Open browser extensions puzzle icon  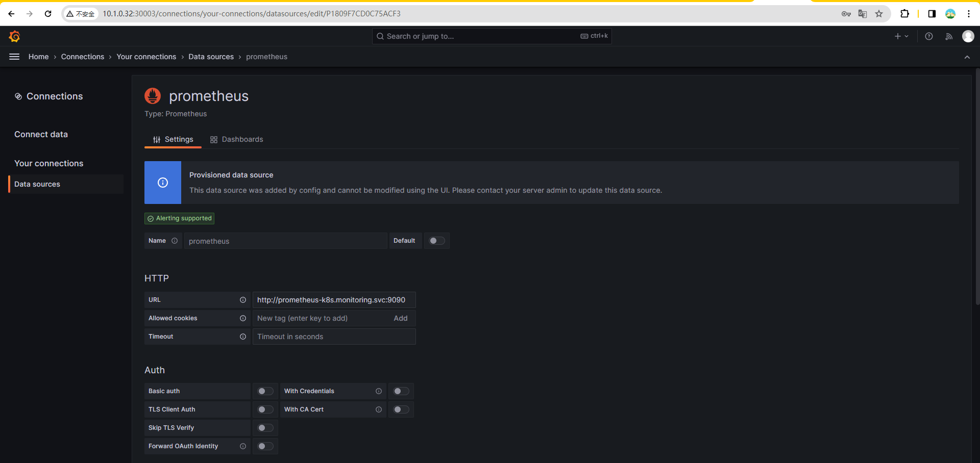pos(904,14)
